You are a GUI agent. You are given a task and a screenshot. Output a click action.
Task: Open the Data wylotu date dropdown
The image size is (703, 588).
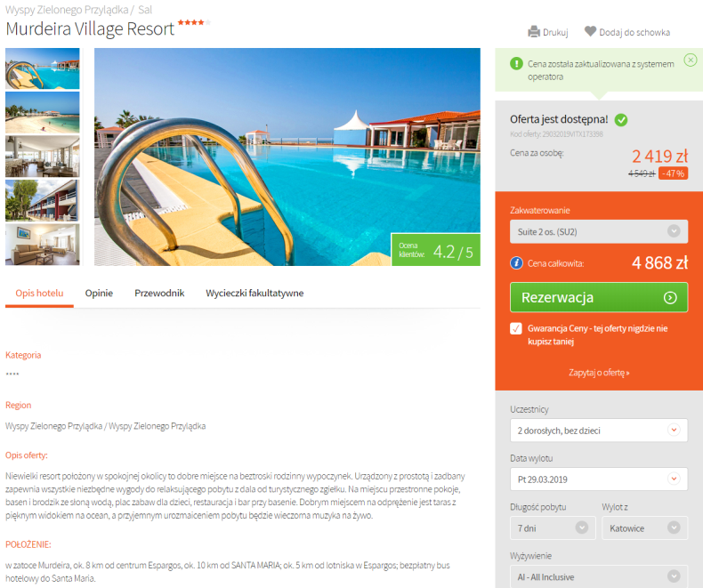click(599, 479)
